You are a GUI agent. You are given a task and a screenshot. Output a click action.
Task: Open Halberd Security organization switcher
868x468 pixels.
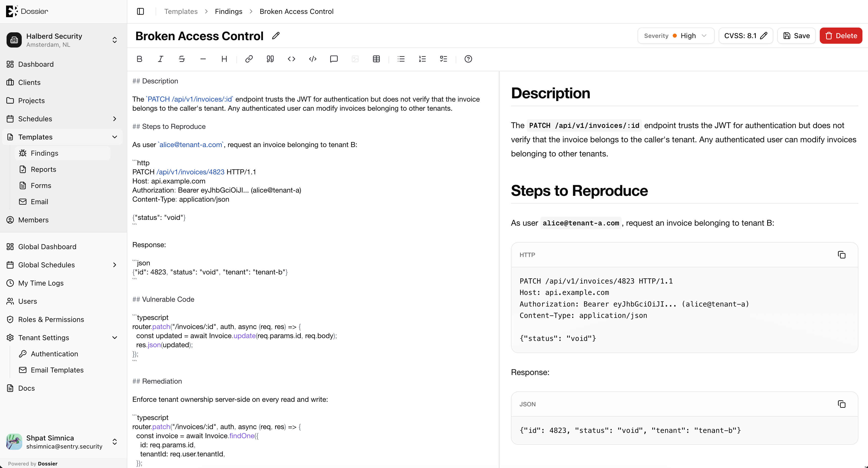(x=63, y=40)
